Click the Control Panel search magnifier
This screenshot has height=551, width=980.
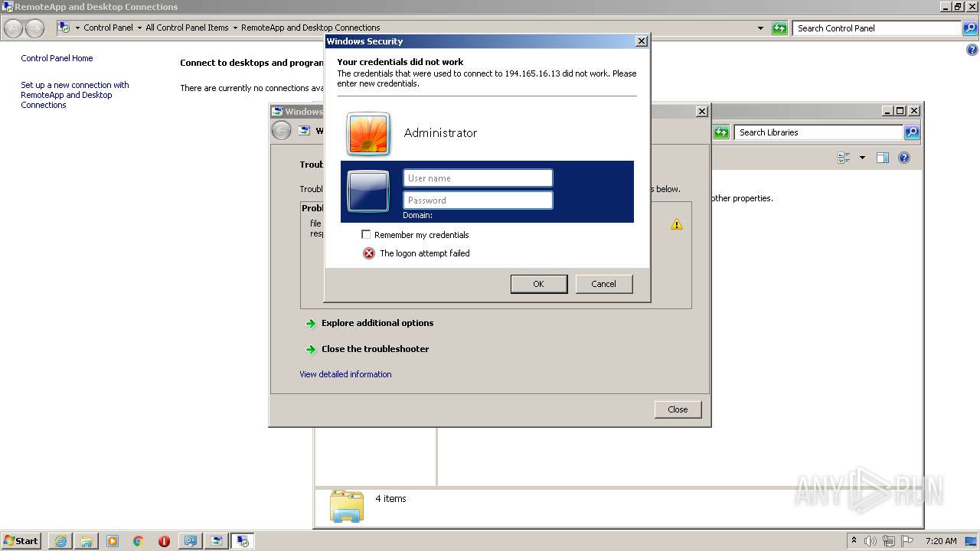pos(970,28)
